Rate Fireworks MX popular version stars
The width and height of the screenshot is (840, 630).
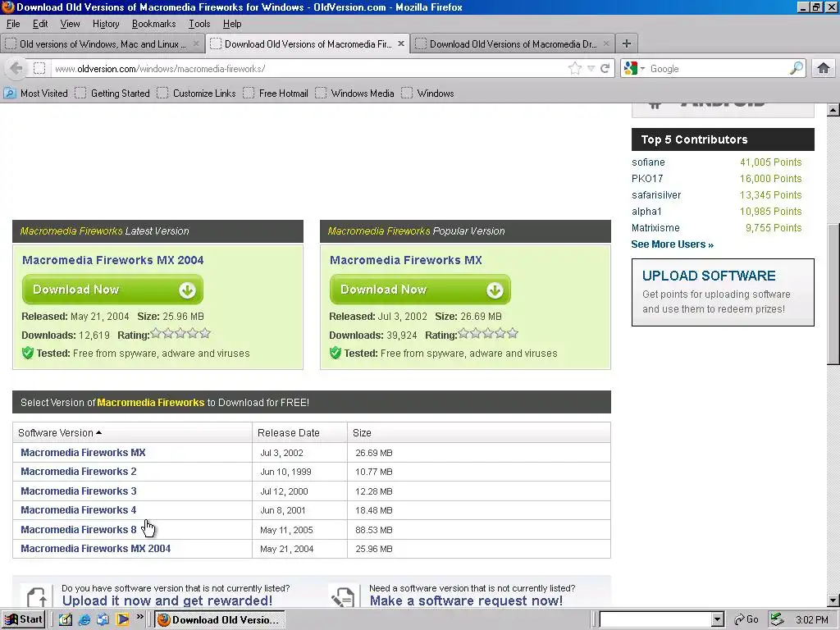pos(488,334)
